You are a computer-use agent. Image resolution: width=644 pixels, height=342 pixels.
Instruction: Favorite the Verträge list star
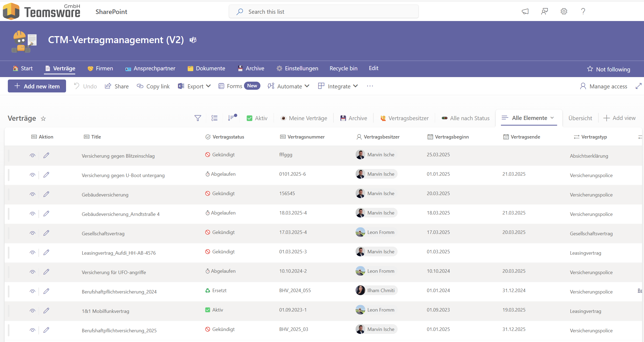tap(43, 119)
